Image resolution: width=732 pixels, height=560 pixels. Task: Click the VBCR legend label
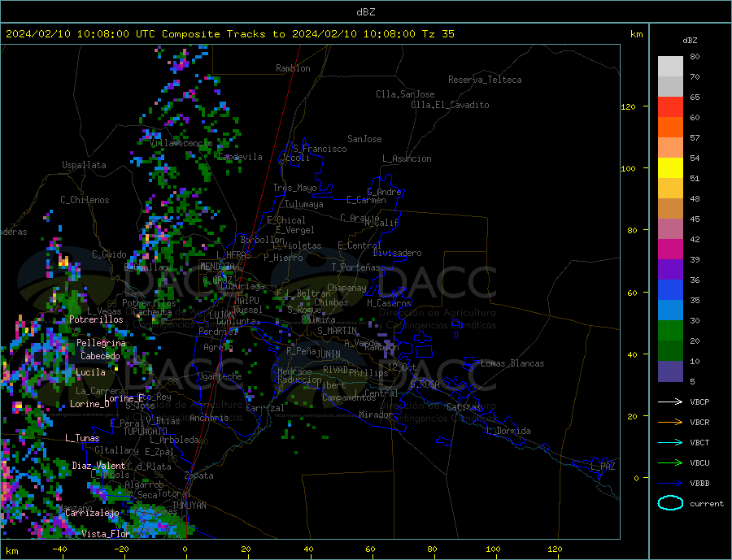(x=699, y=423)
